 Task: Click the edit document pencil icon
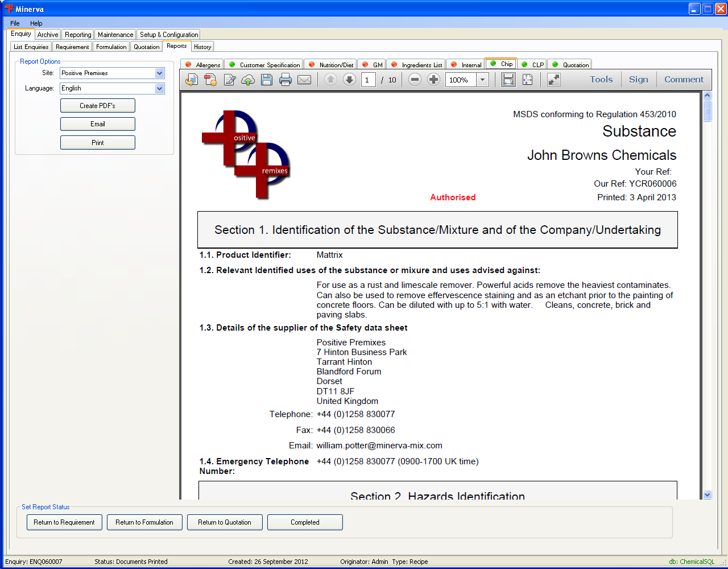[x=229, y=80]
